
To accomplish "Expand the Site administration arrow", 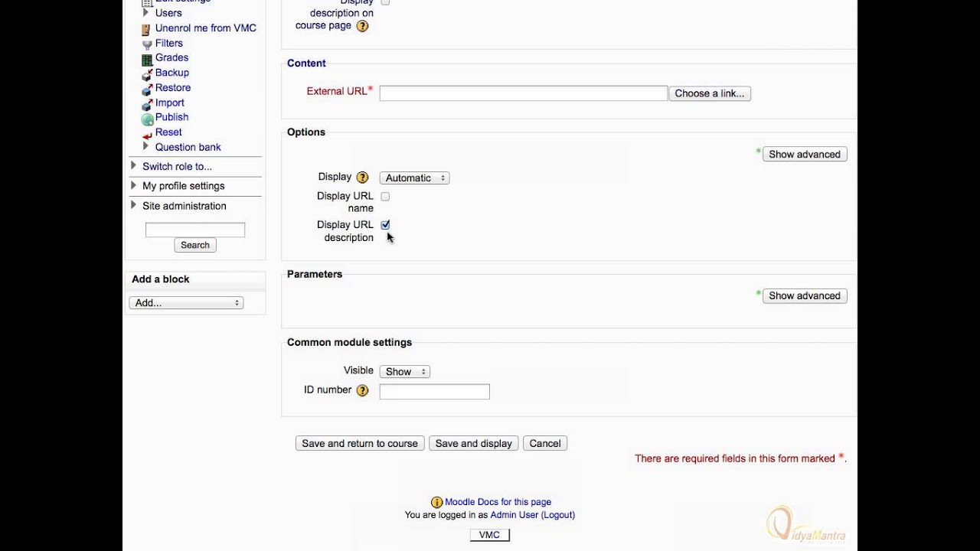I will [133, 205].
